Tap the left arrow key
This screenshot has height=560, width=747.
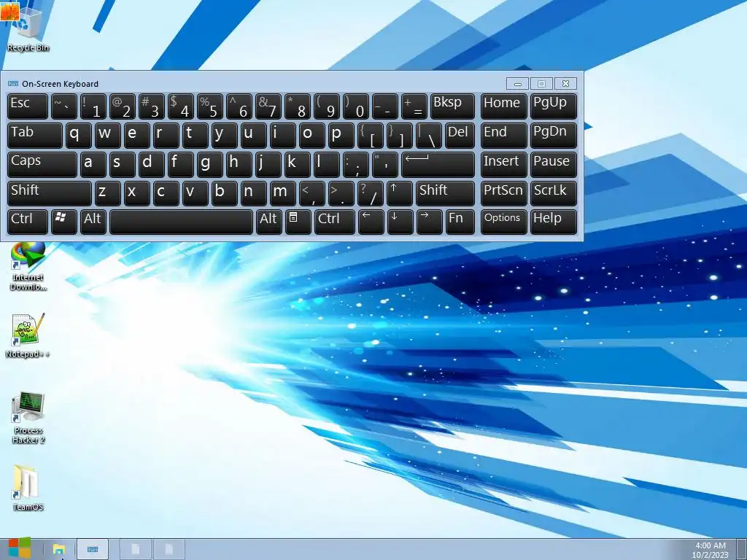tap(371, 222)
